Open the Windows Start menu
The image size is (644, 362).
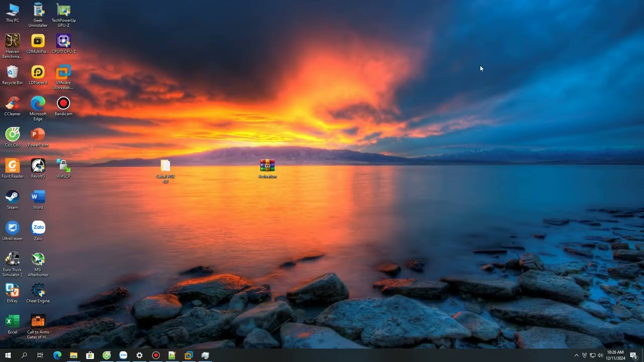(8, 355)
